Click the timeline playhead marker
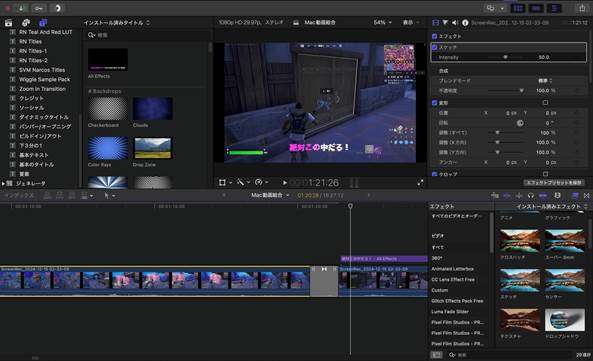This screenshot has height=361, width=593. (350, 206)
